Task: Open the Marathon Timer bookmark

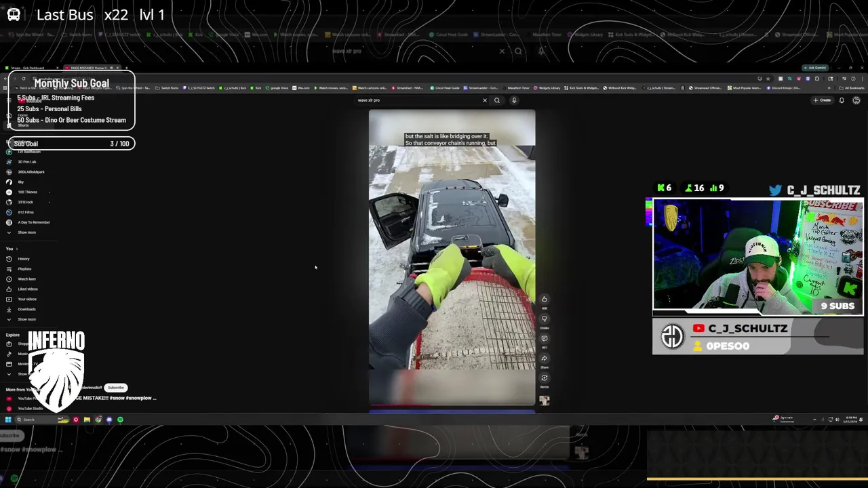Action: (x=517, y=87)
